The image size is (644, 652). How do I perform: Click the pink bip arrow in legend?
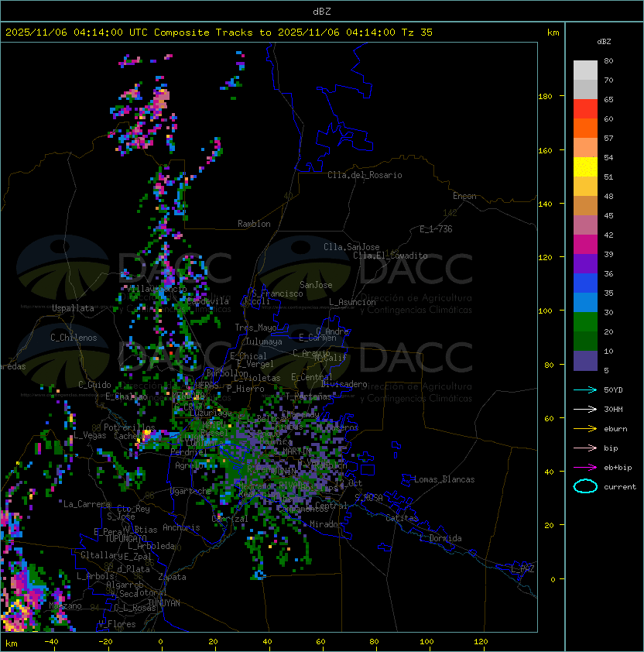(585, 448)
